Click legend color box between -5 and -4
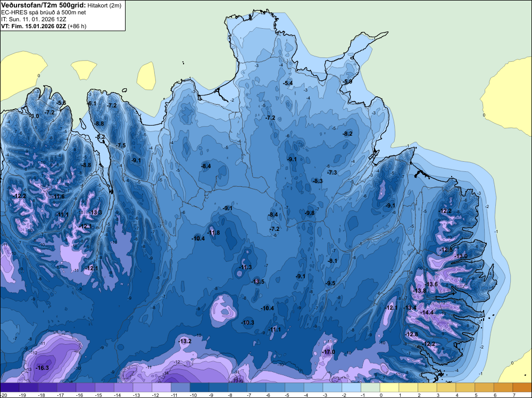 coord(295,387)
